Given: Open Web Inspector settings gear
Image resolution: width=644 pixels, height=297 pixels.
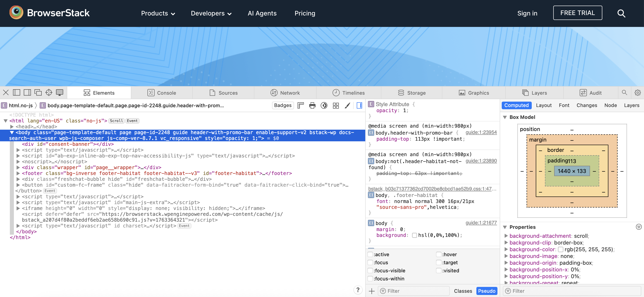Looking at the screenshot, I should click(637, 93).
